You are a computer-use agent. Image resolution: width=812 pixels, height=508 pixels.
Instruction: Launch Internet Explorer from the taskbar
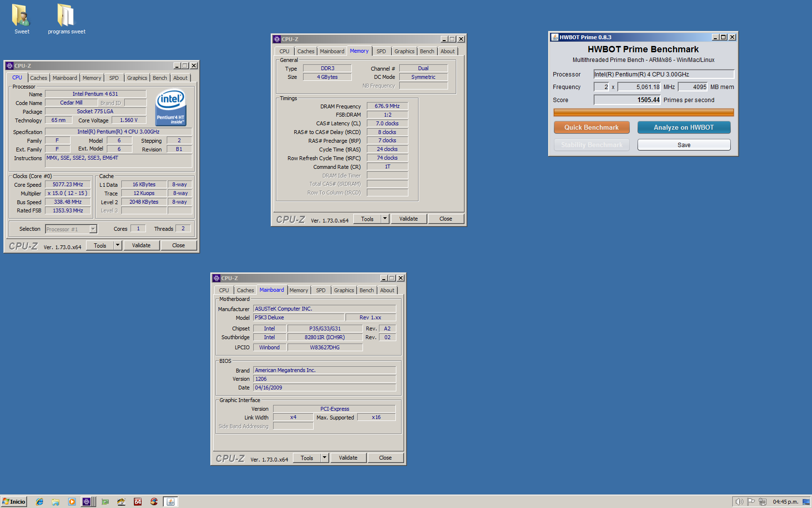pyautogui.click(x=40, y=502)
